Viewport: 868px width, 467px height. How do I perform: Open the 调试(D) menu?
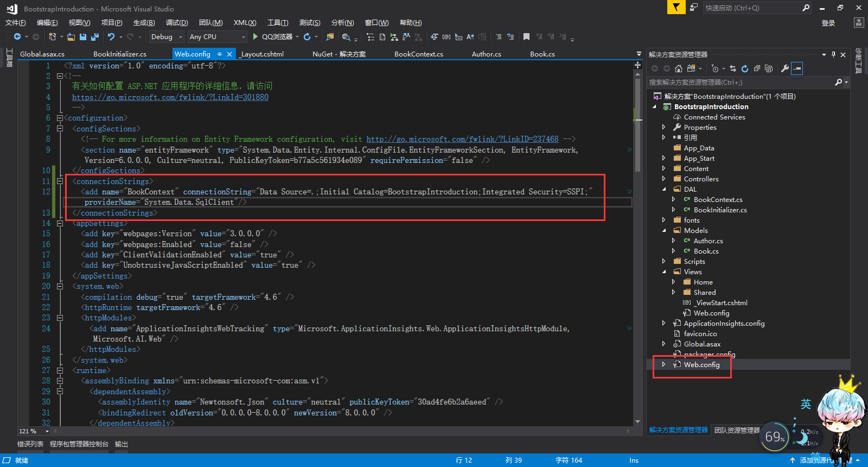click(177, 23)
